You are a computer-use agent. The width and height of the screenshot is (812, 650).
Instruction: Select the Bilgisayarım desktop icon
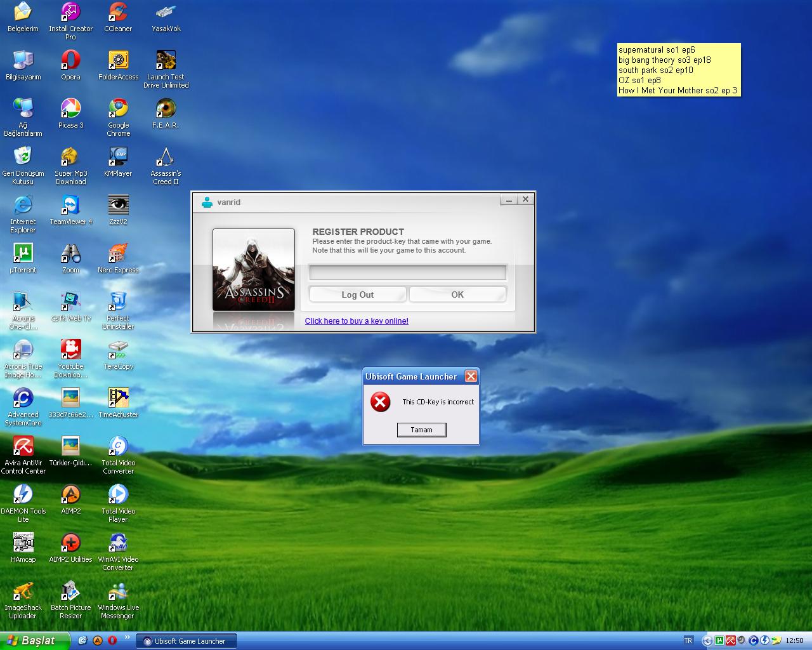[23, 65]
